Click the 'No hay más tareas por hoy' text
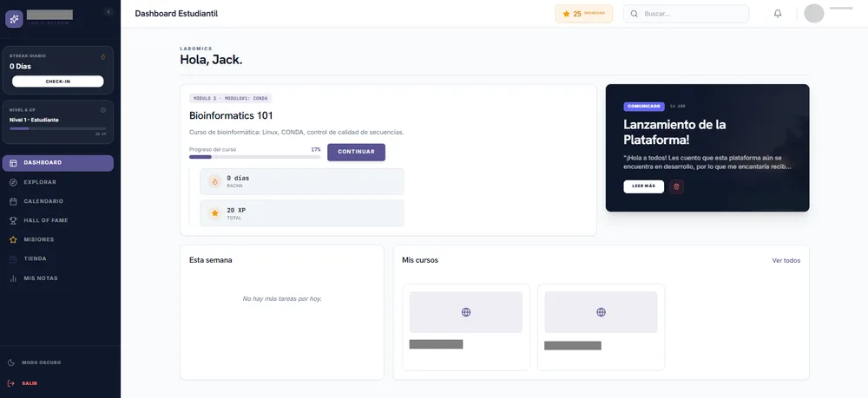The height and width of the screenshot is (398, 868). pos(282,298)
